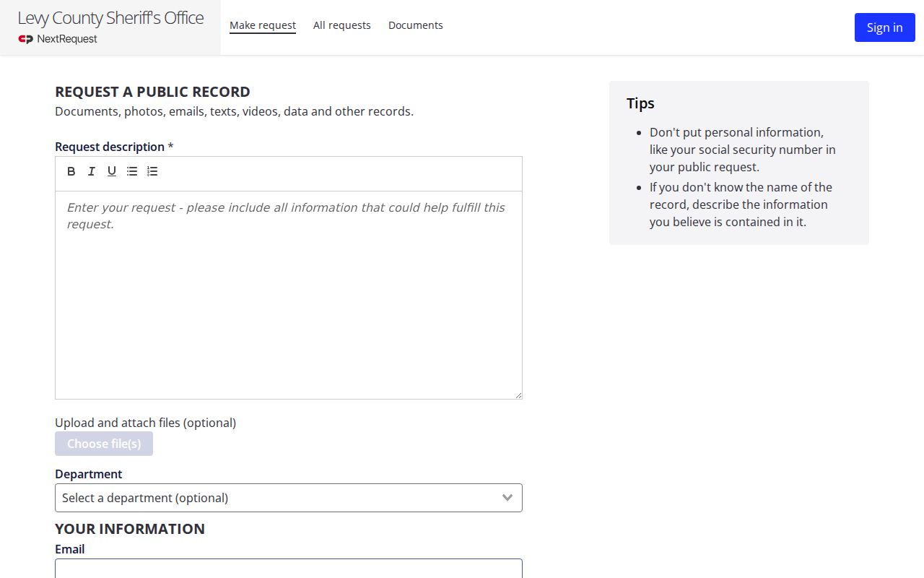Click the 'Tips' heading text
924x578 pixels.
640,103
